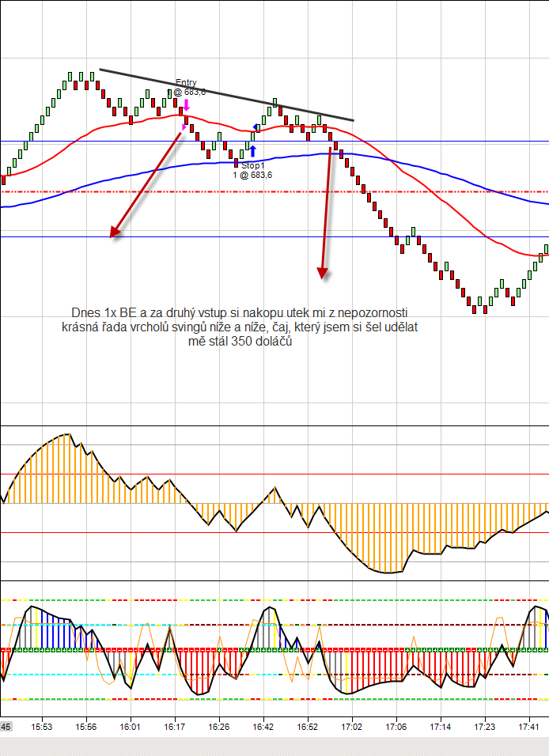Screen dimensions: 549x756
Task: Select the 'Stop1 1 @ 683,6' label
Action: click(x=252, y=170)
